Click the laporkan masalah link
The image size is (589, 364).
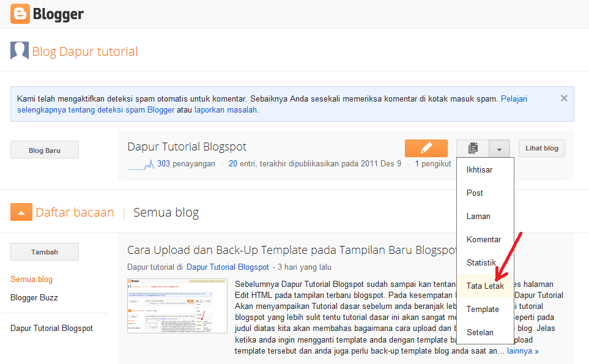225,110
